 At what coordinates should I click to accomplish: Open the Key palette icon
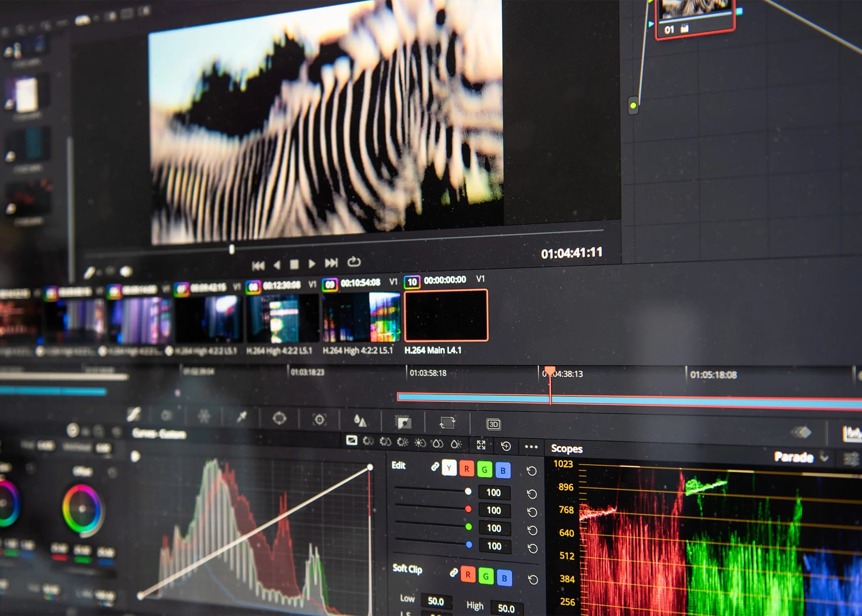click(403, 422)
